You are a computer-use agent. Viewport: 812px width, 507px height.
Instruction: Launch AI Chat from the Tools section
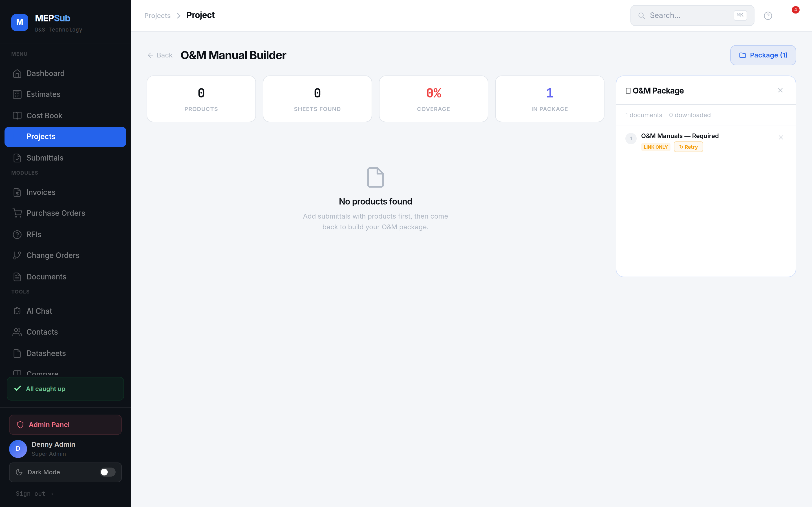pyautogui.click(x=39, y=311)
